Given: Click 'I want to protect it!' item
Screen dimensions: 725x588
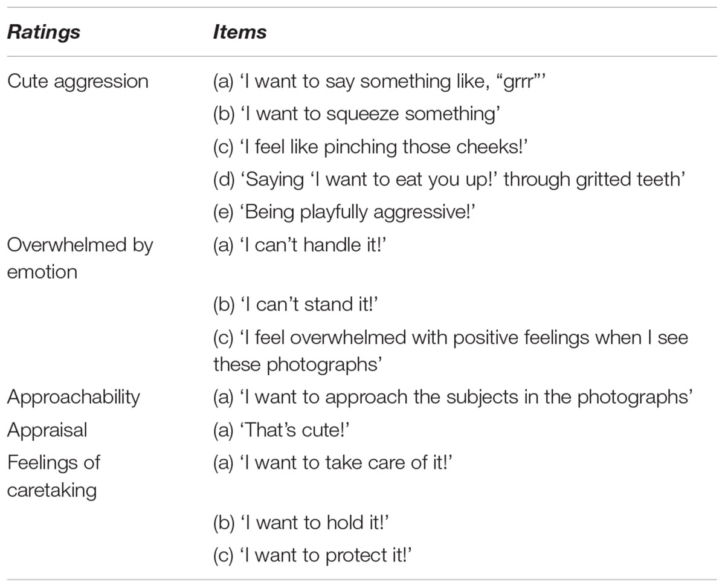Looking at the screenshot, I should 312,554.
